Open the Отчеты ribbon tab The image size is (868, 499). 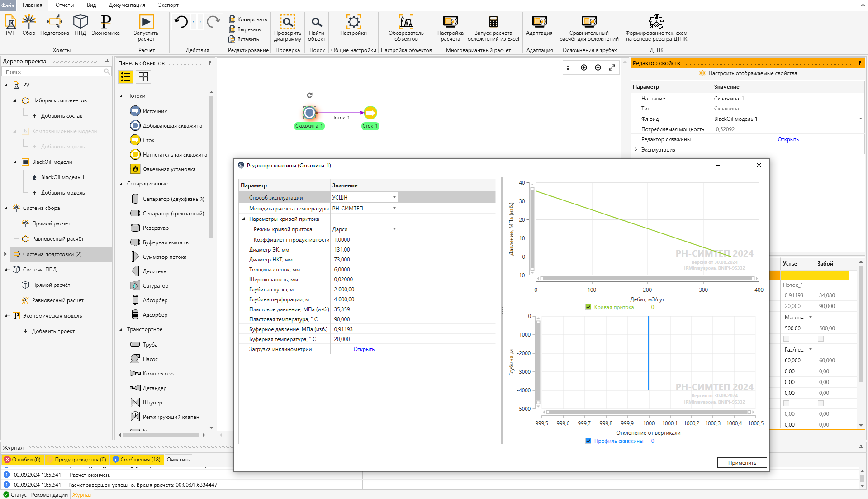65,5
